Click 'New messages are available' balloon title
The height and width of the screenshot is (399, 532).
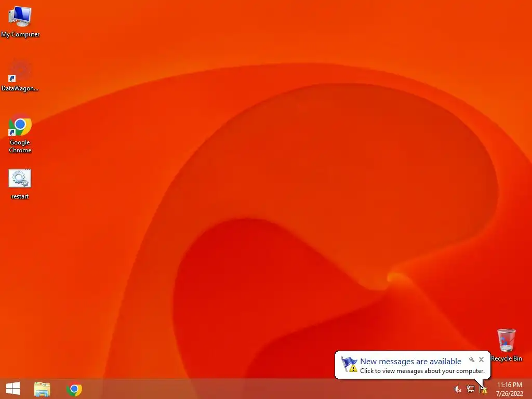[410, 362]
